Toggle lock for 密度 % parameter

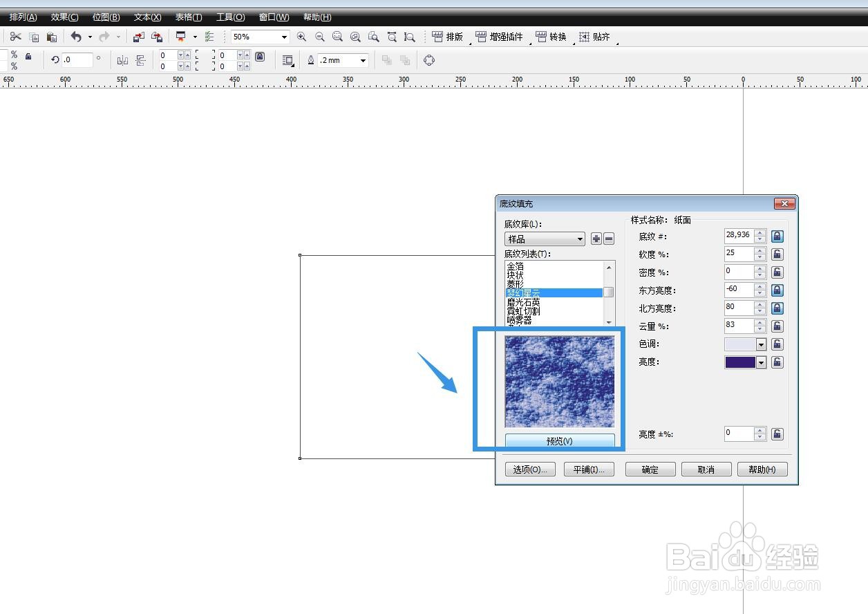[x=777, y=272]
